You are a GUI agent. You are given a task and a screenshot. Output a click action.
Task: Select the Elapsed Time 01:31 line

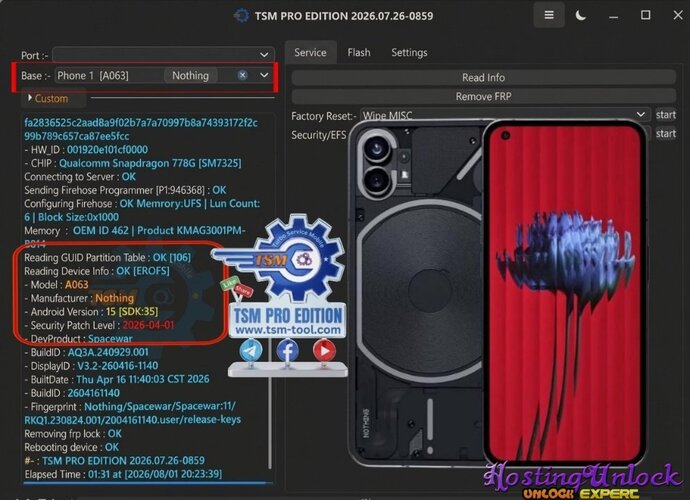[123, 474]
